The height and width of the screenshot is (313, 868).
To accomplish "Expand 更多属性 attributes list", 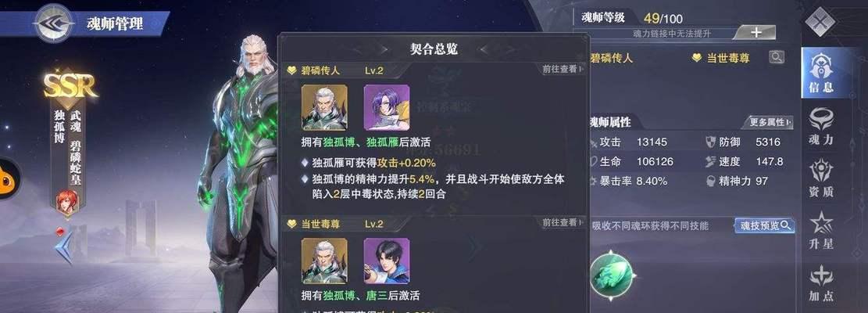I will coord(770,122).
